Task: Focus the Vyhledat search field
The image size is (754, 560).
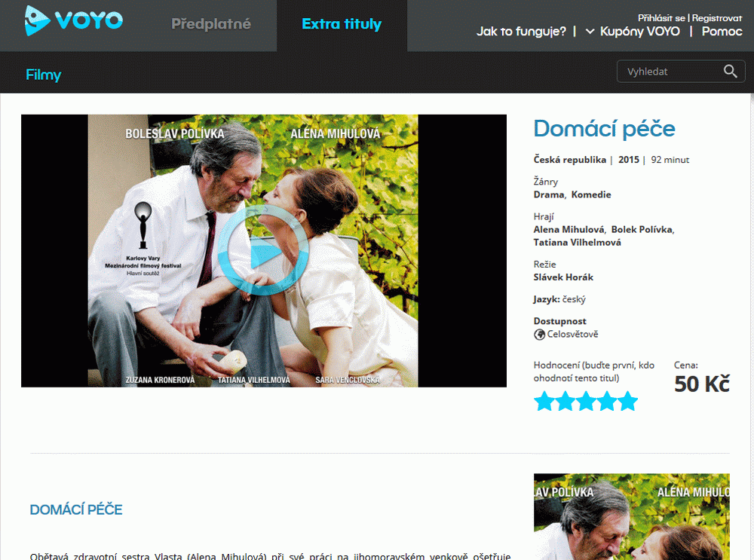Action: click(680, 71)
